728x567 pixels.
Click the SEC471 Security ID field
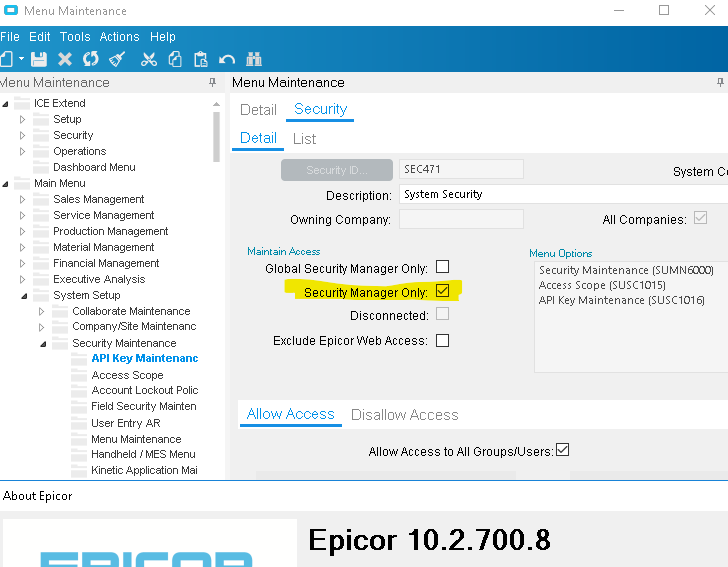462,169
